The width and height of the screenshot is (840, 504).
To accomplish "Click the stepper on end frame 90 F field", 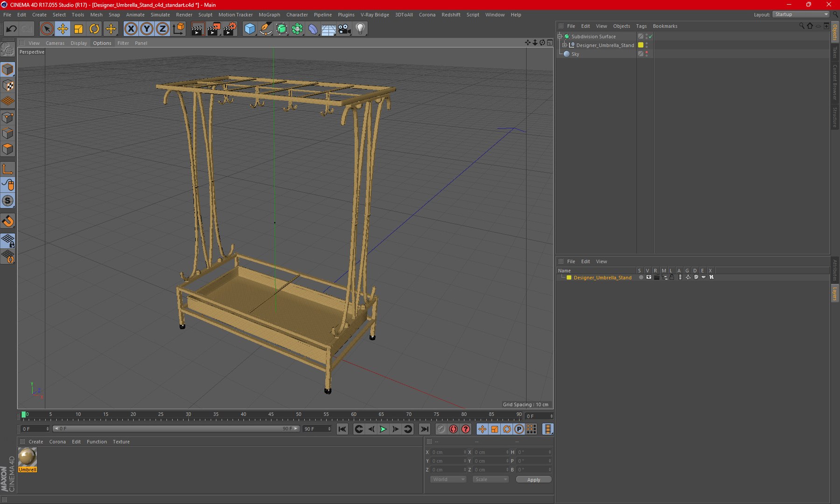I will [x=329, y=429].
